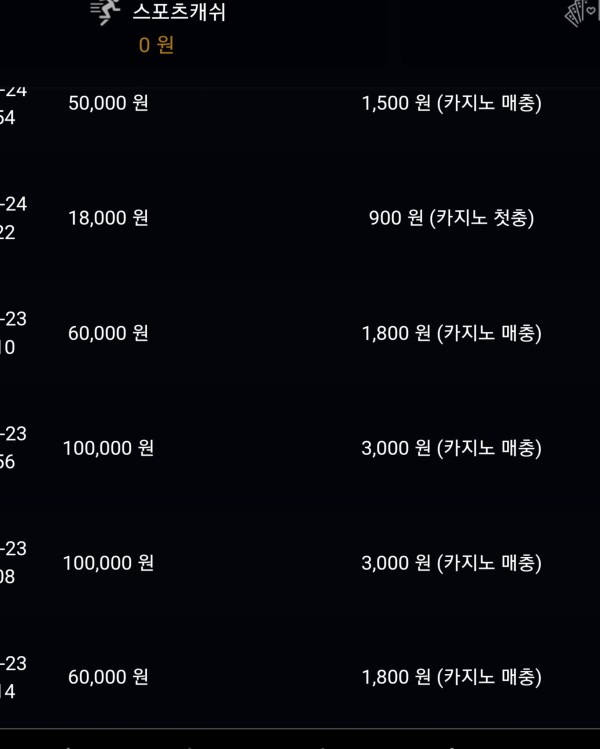Click 3,000 원 bonus in the row ending 56
Image resolution: width=600 pixels, height=749 pixels.
451,448
